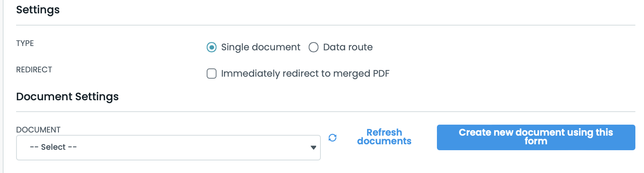Click the Document Settings section heading
Screen dimensions: 644x173
(x=67, y=97)
